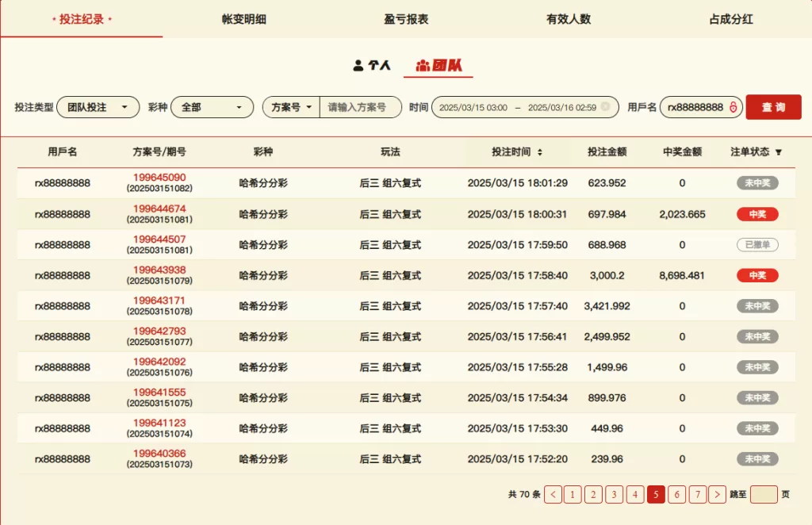Image resolution: width=812 pixels, height=525 pixels.
Task: Click the 用戶名 column header
Action: tap(63, 151)
